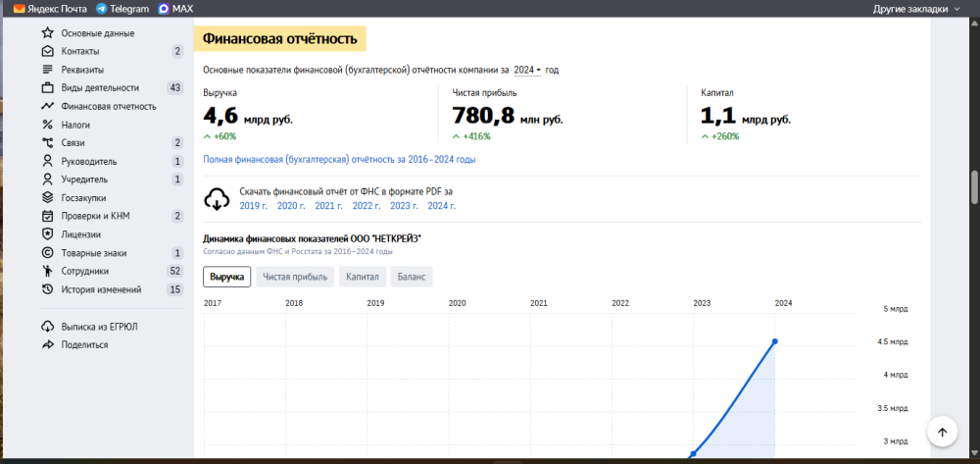980x464 pixels.
Task: Click the page vertical scrollbar thumb
Action: point(974,184)
